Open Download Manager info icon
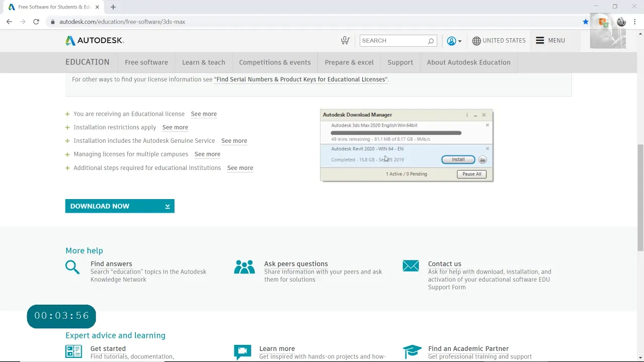The height and width of the screenshot is (362, 644). pos(467,115)
